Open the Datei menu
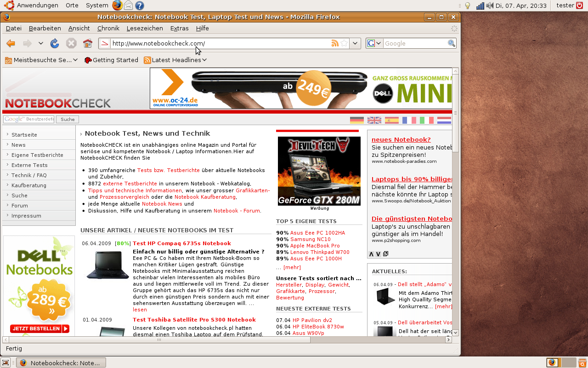Viewport: 588px width, 368px height. (14, 28)
